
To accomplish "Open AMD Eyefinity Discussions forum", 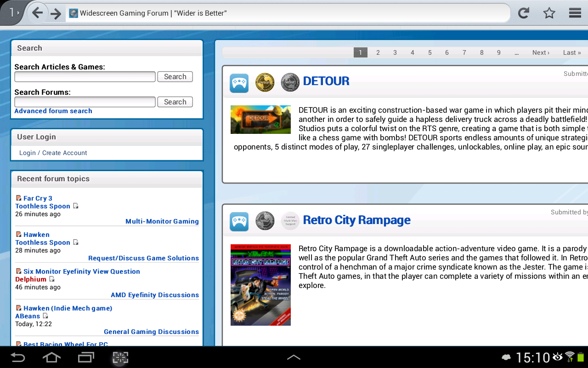I will [x=155, y=295].
